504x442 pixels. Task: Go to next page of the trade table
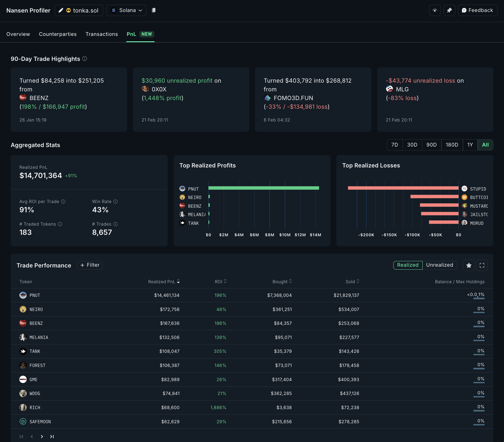pyautogui.click(x=42, y=437)
